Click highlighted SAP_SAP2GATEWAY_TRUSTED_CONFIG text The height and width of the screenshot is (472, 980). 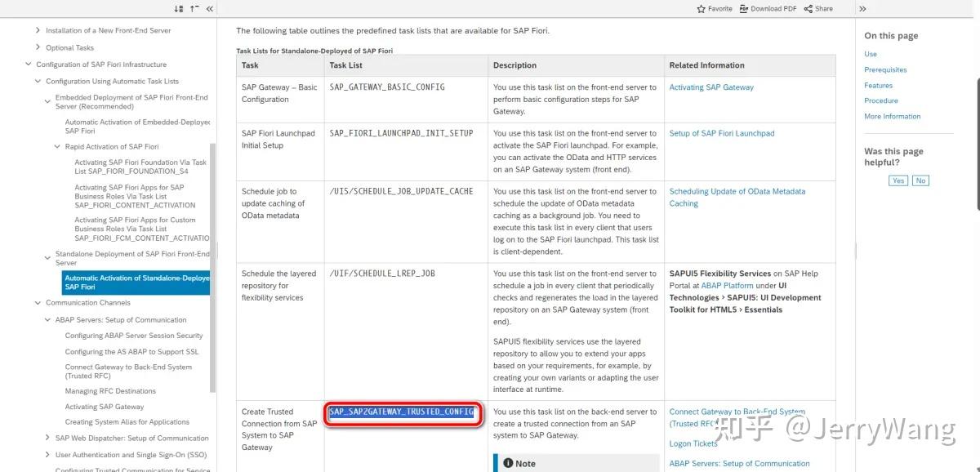pos(401,412)
